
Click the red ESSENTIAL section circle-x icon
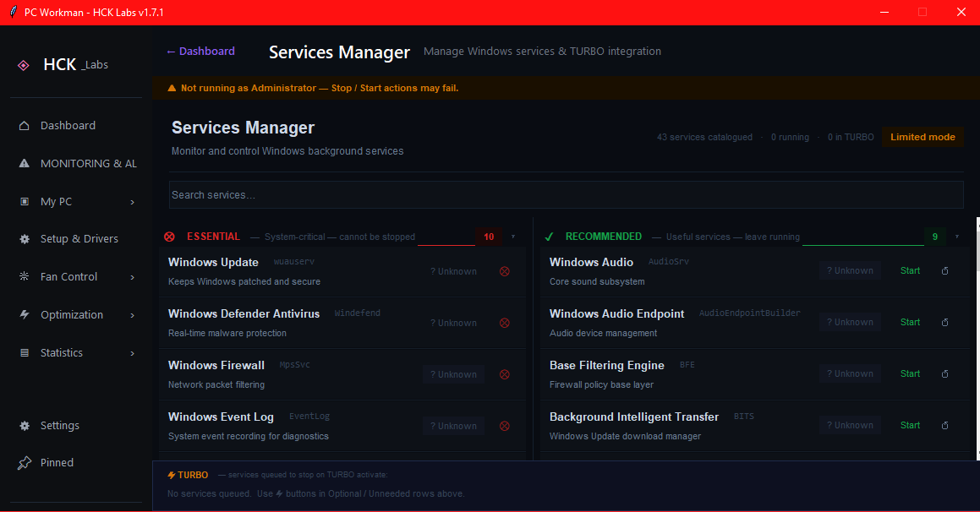coord(169,237)
